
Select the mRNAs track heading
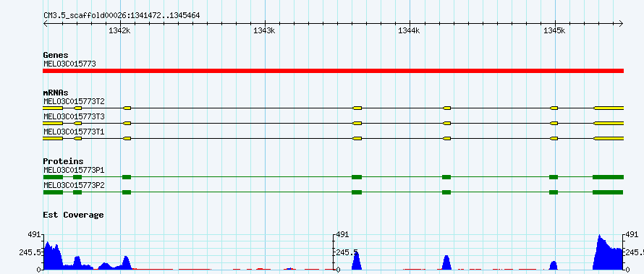tap(56, 93)
